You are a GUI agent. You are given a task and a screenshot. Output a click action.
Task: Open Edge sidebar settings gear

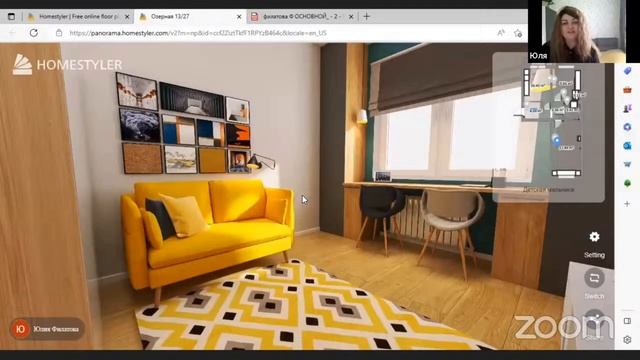click(x=627, y=340)
